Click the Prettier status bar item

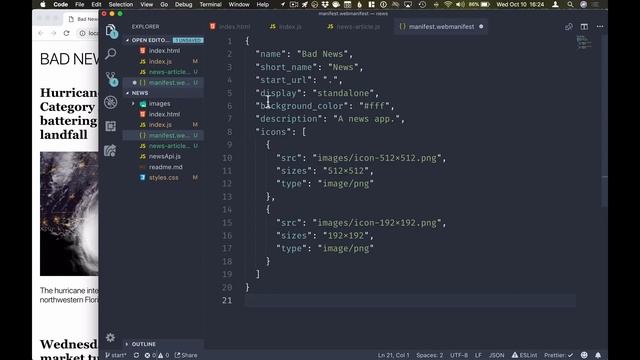tap(558, 355)
